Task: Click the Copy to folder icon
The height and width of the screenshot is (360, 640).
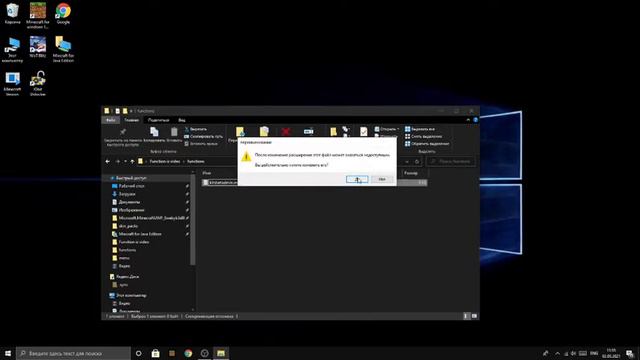Action: point(264,131)
